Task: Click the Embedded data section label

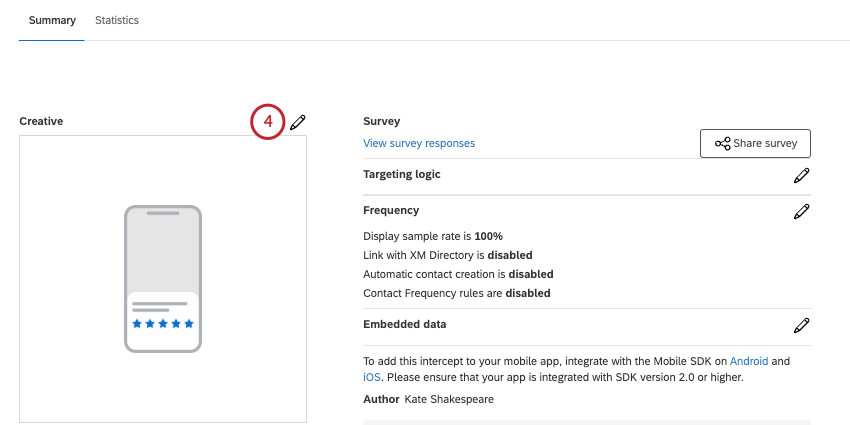Action: click(x=405, y=324)
